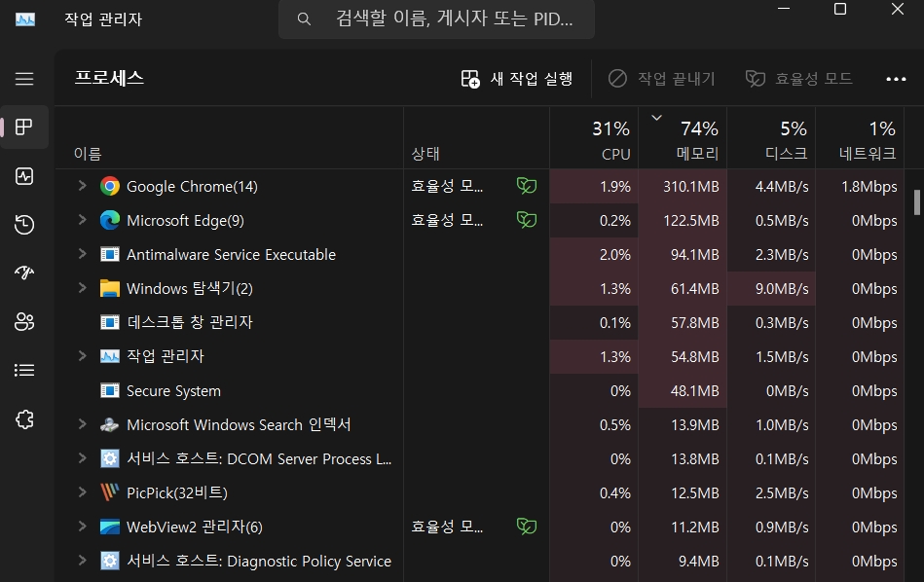Click WebView2's efficiency mode leaf icon
Viewport: 924px width, 582px height.
(x=526, y=526)
